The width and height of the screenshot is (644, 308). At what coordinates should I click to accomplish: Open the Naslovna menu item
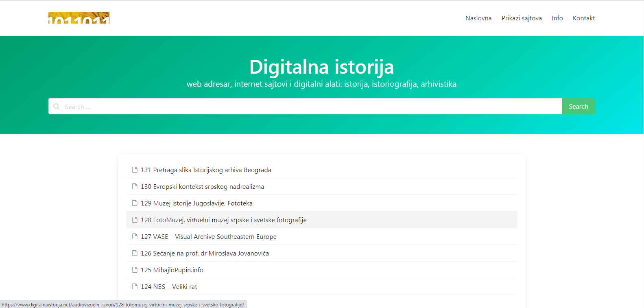click(478, 18)
